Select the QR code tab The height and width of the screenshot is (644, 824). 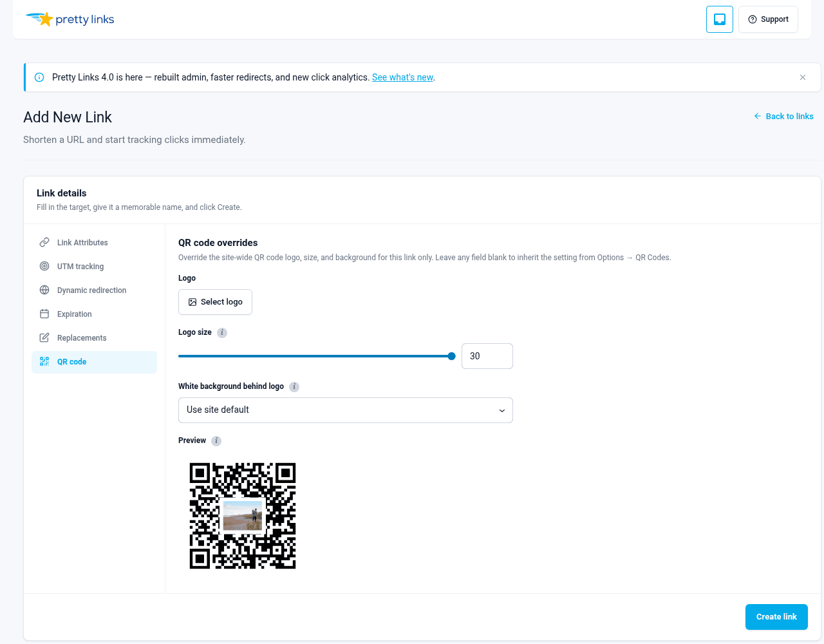click(x=94, y=362)
